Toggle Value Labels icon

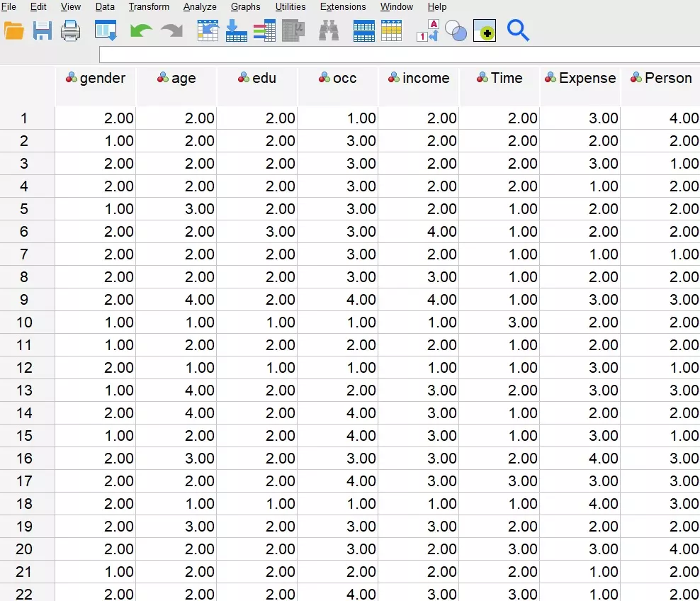(428, 30)
